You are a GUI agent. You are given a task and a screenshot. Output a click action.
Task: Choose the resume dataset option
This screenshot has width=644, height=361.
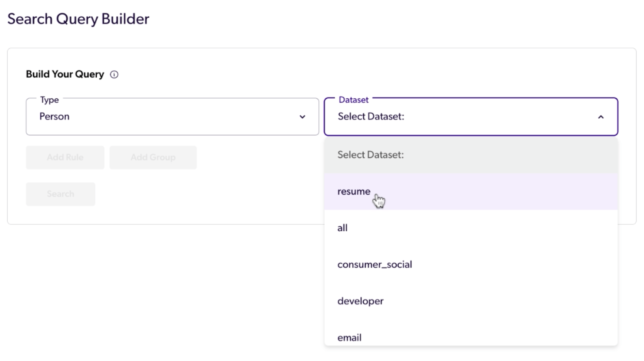(x=354, y=191)
